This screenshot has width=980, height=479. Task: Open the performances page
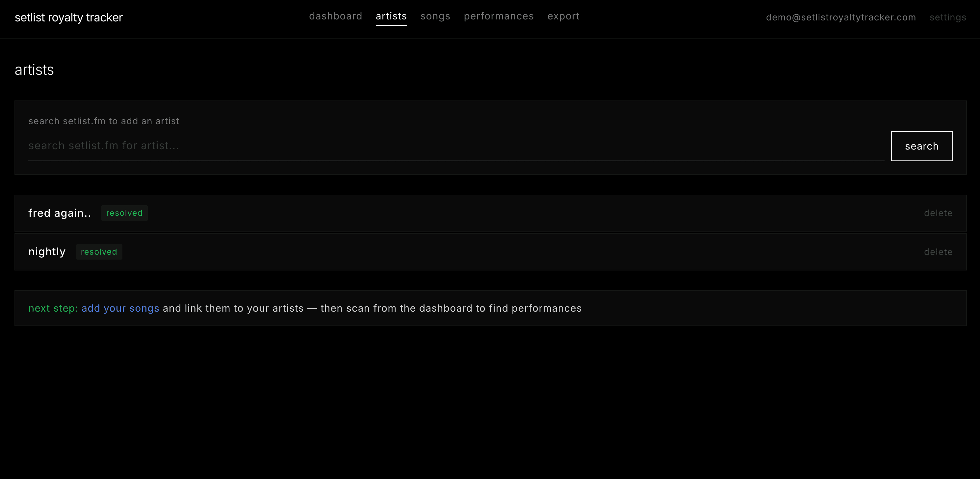pos(499,17)
